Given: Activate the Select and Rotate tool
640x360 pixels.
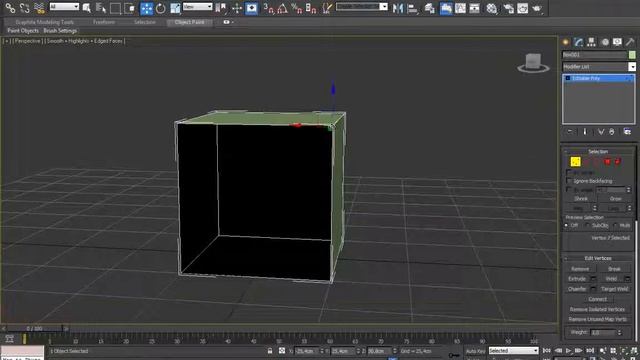Looking at the screenshot, I should [160, 8].
